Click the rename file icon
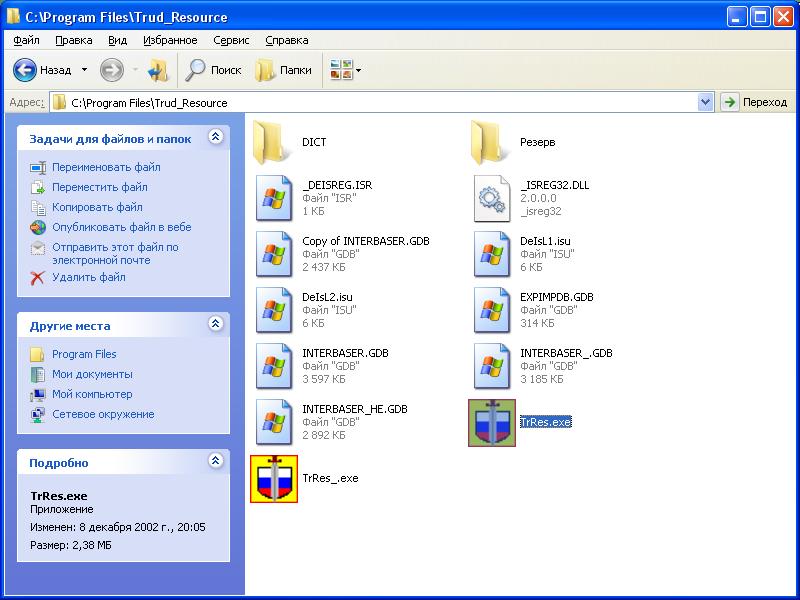Viewport: 800px width, 600px height. coord(38,167)
